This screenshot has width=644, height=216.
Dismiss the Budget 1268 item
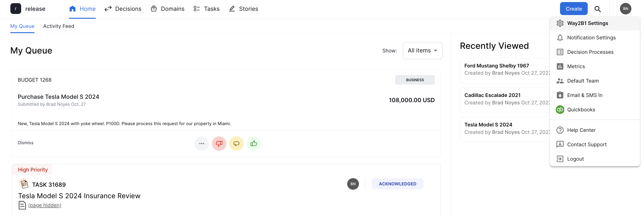click(25, 143)
